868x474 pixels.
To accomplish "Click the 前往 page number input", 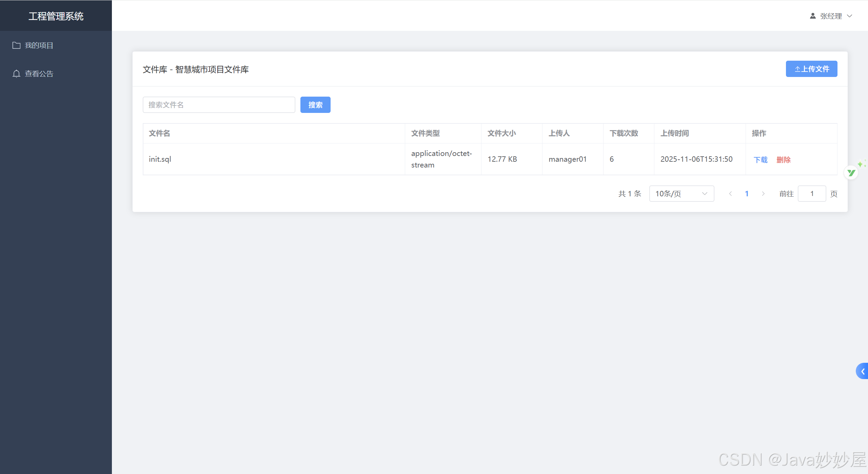I will pyautogui.click(x=812, y=194).
